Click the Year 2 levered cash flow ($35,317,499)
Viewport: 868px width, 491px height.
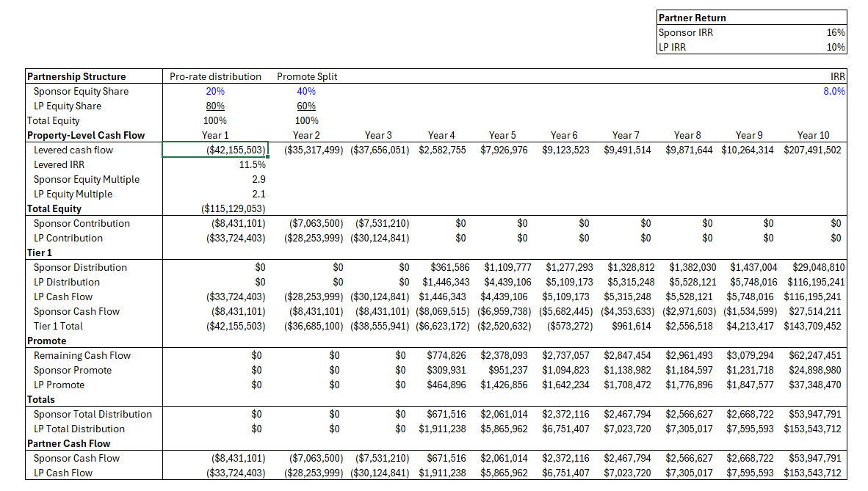tap(314, 150)
